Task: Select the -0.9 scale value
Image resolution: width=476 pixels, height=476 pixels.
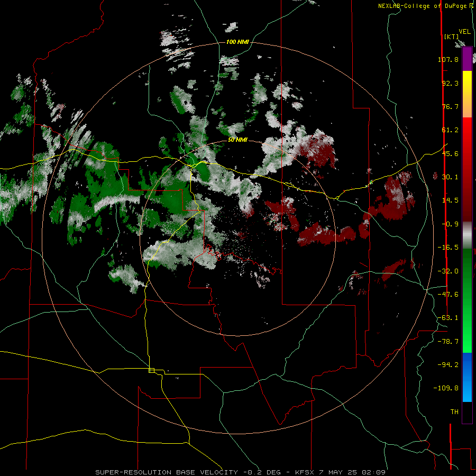Action: pos(450,224)
